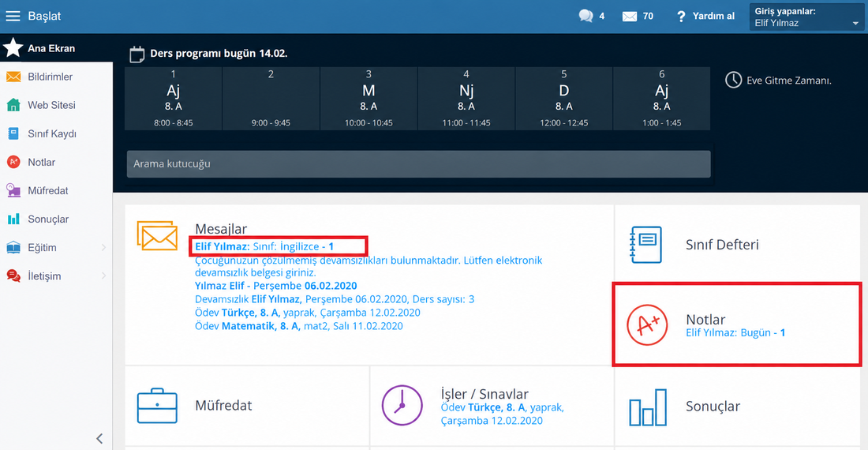The height and width of the screenshot is (450, 868).
Task: Expand the İletişim sidebar submenu arrow
Action: 103,276
